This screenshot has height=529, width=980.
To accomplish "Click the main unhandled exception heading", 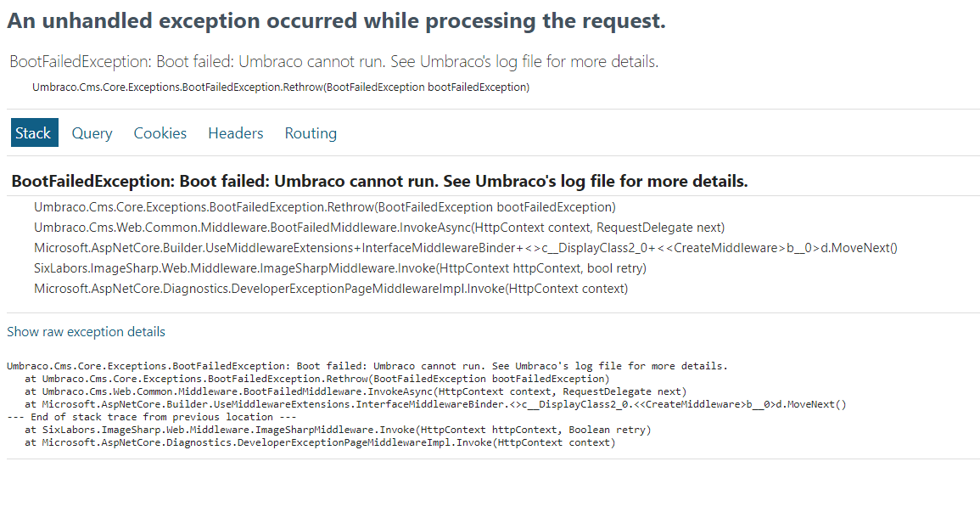I will pos(336,20).
